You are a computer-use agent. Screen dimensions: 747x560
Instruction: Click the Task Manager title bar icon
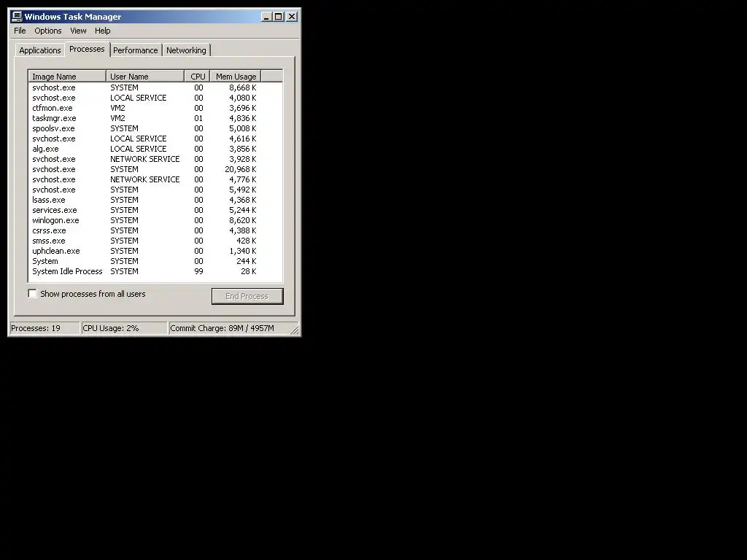[17, 16]
